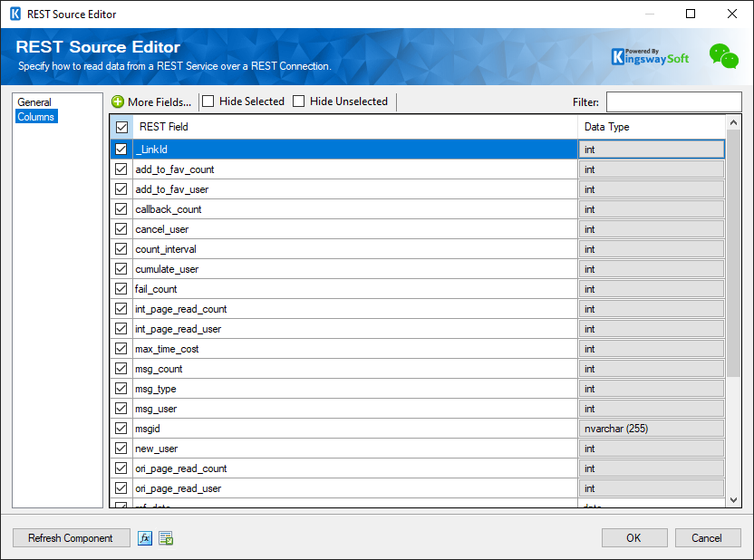Select the msgid field name
Image resolution: width=754 pixels, height=560 pixels.
coord(148,429)
